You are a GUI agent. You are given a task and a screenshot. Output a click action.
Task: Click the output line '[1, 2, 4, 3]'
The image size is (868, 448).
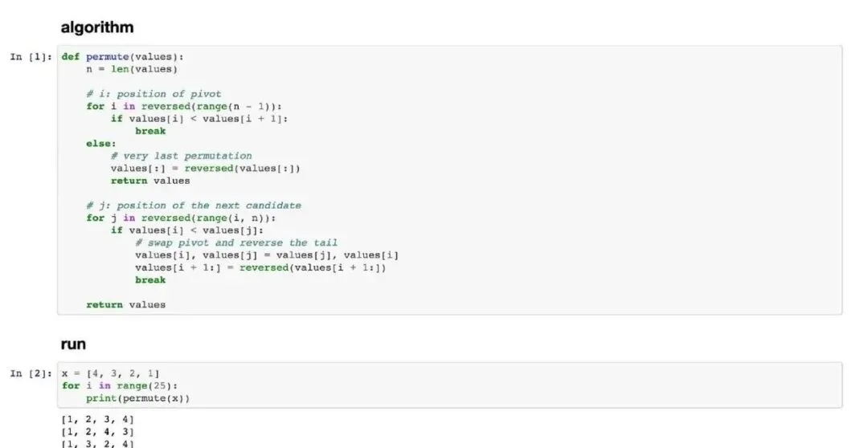97,432
